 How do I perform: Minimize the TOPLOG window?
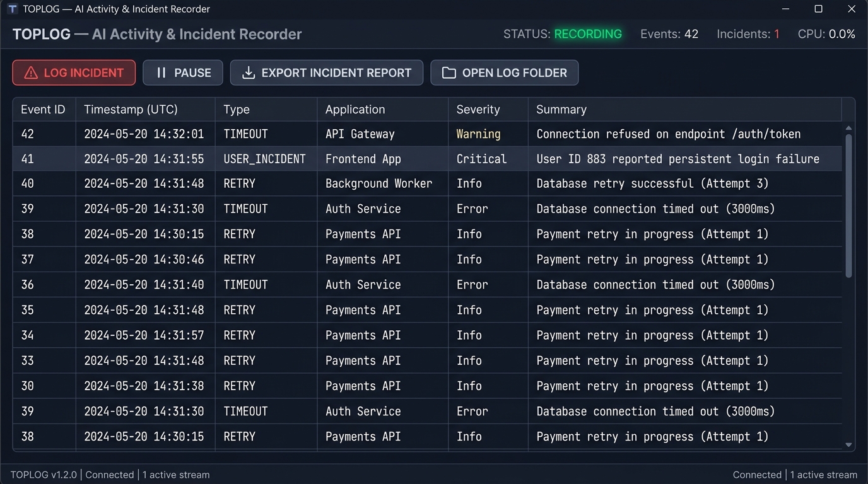click(786, 9)
